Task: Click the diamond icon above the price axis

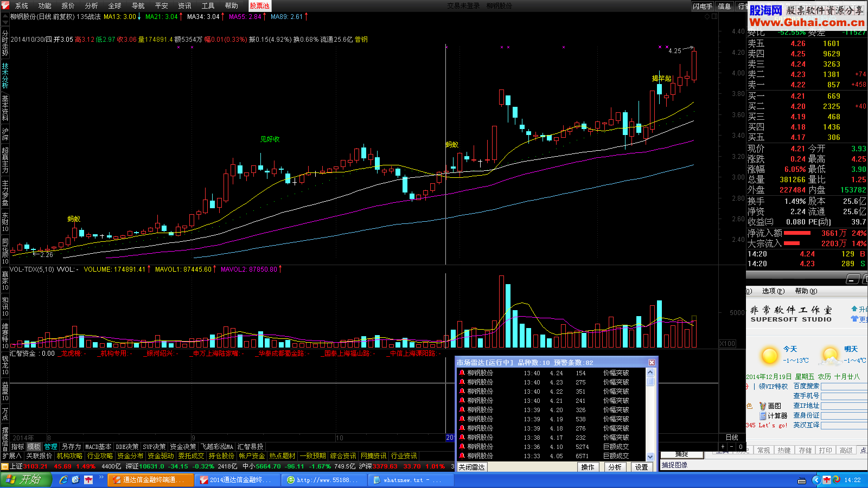Action: tap(707, 17)
